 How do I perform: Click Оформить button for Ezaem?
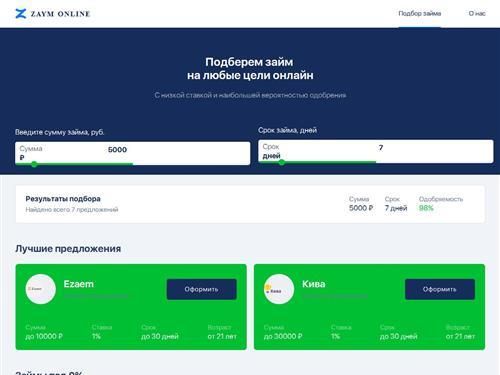[x=201, y=289]
